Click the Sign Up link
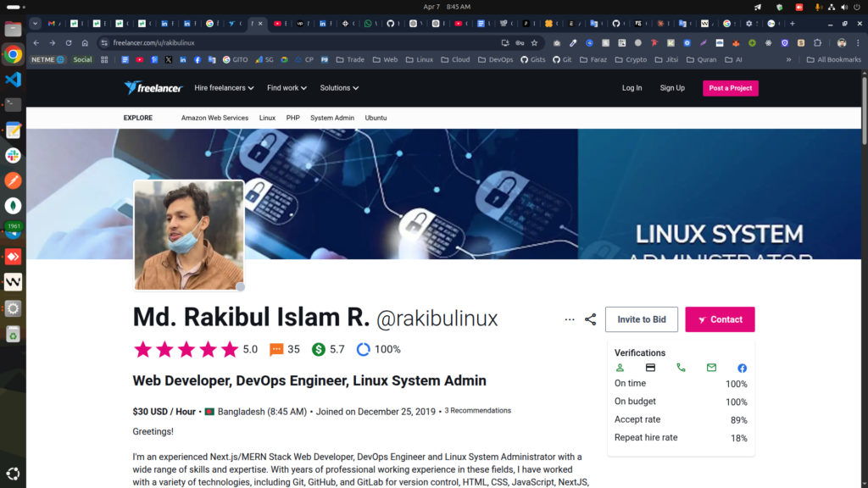 pyautogui.click(x=672, y=88)
